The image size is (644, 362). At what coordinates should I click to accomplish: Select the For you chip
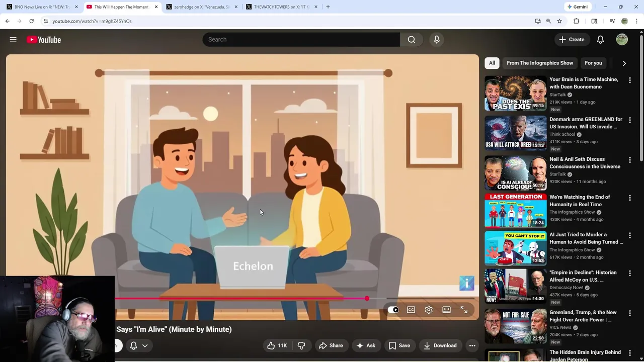pyautogui.click(x=593, y=63)
